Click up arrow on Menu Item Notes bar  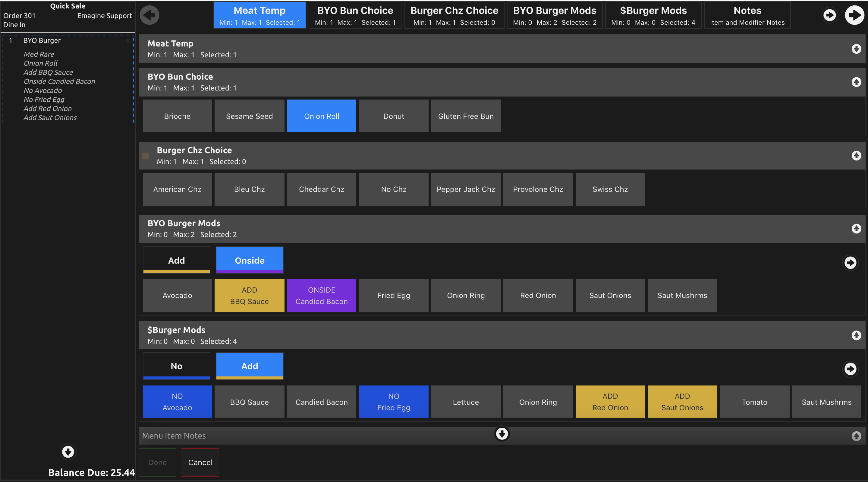tap(856, 436)
